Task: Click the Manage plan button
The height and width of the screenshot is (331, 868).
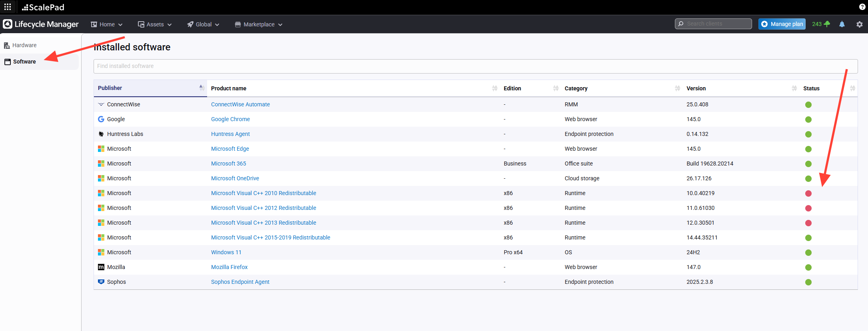Action: tap(782, 24)
